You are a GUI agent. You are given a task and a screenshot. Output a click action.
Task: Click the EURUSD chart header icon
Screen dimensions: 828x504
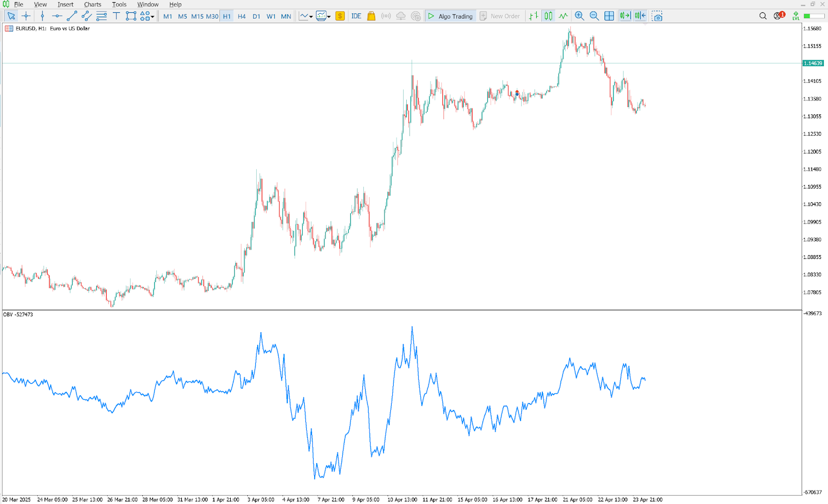click(9, 28)
